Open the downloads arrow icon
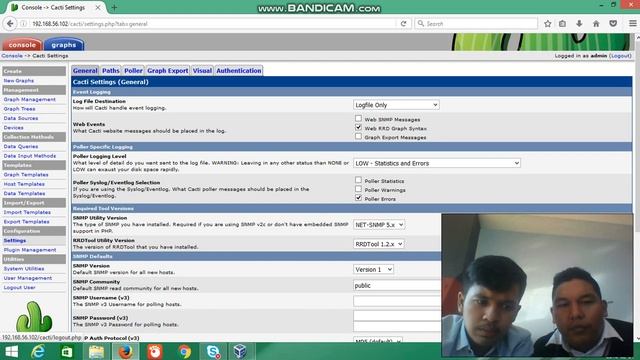Viewport: 640px width, 360px height. [579, 24]
